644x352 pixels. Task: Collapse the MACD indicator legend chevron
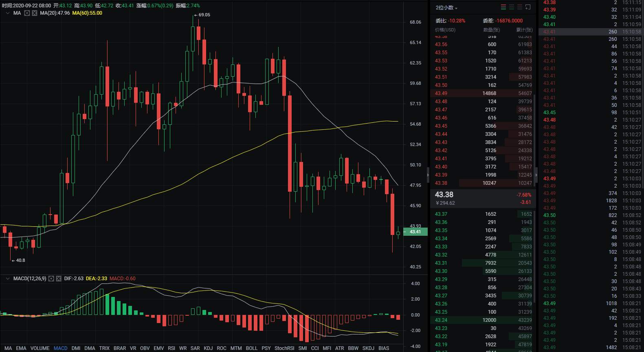8,279
